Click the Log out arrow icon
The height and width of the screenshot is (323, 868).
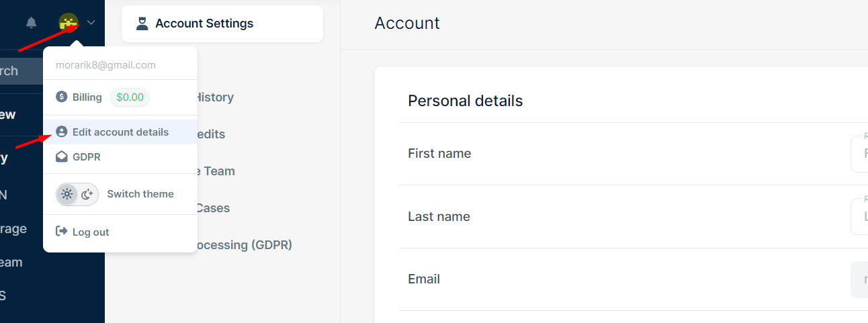point(62,232)
